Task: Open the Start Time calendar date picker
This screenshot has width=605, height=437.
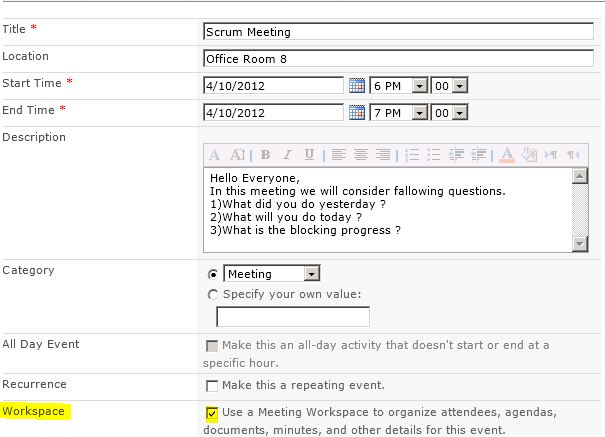Action: tap(357, 86)
